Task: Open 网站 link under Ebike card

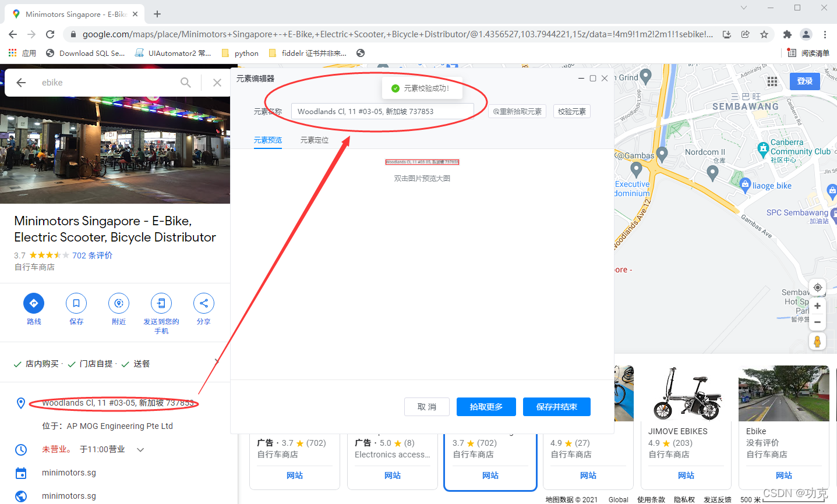Action: pyautogui.click(x=784, y=475)
